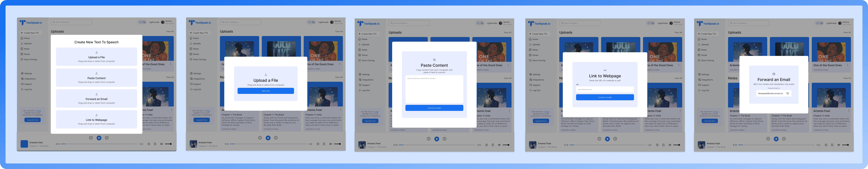Toggle Lightmode switch in Create New TTS screen
868x169 pixels.
coord(142,22)
